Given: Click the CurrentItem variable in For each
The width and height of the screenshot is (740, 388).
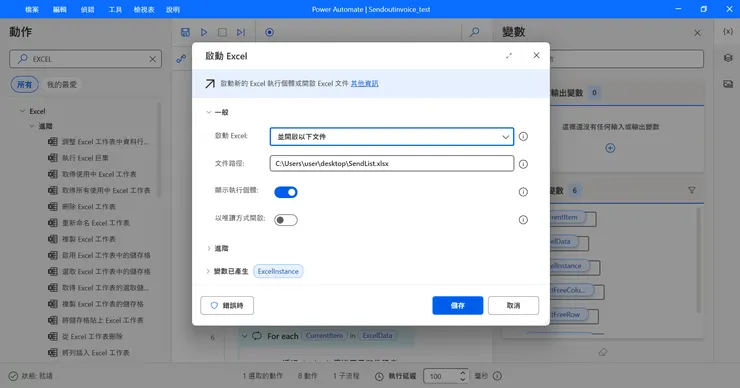Looking at the screenshot, I should pyautogui.click(x=324, y=336).
